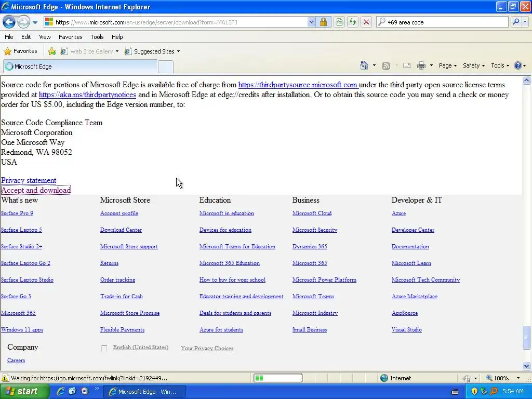Click the vertical scrollbar thumb

527,337
